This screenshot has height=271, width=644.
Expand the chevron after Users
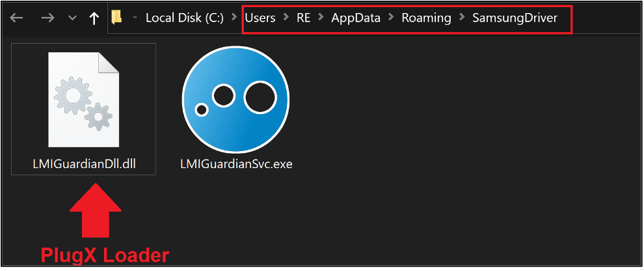point(286,18)
